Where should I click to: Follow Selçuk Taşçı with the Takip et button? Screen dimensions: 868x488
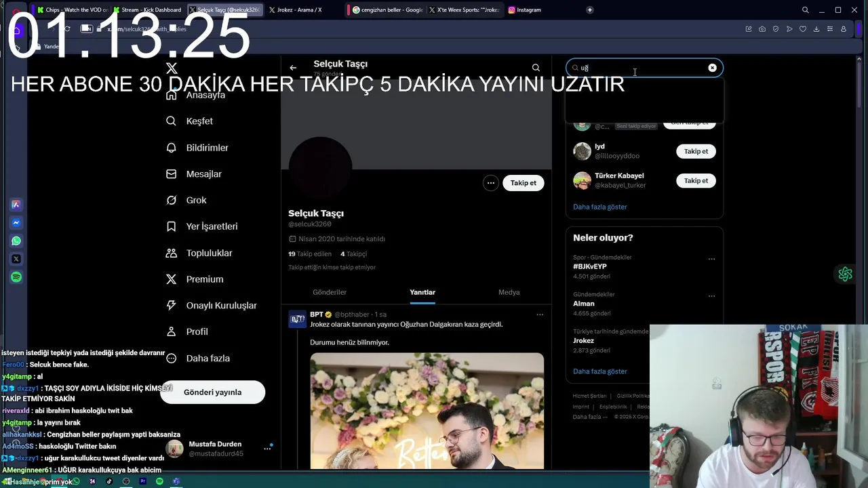[523, 183]
